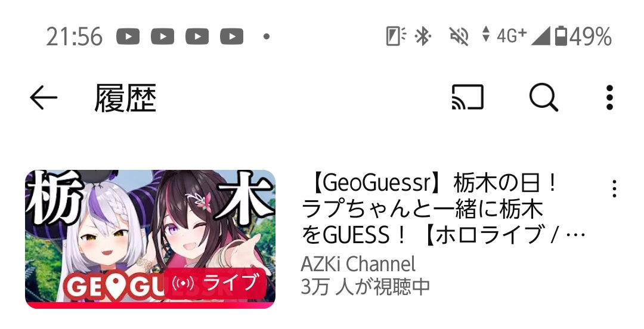This screenshot has height=329, width=644.
Task: Tap the first YouTube notification icon
Action: (128, 36)
